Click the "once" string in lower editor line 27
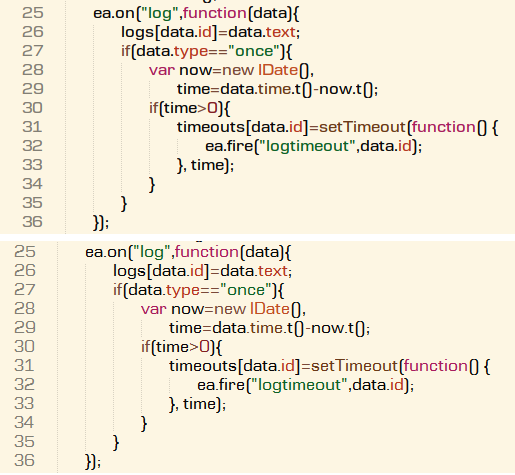The height and width of the screenshot is (475, 515). [246, 290]
